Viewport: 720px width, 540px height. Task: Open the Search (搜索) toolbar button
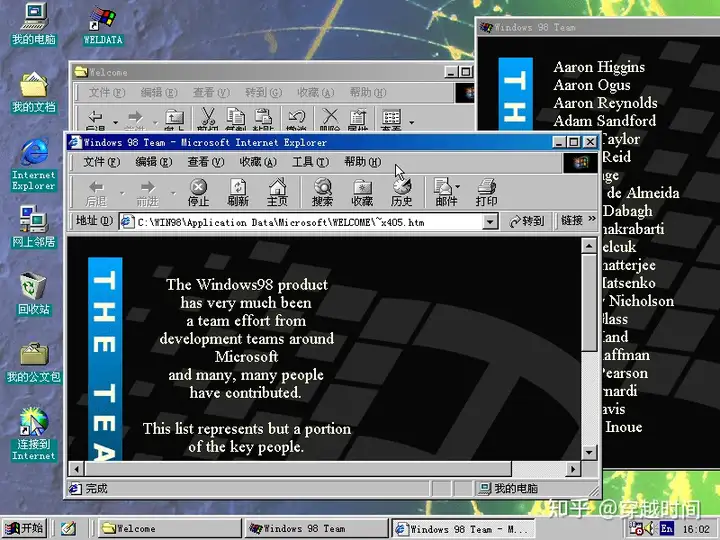[x=322, y=193]
